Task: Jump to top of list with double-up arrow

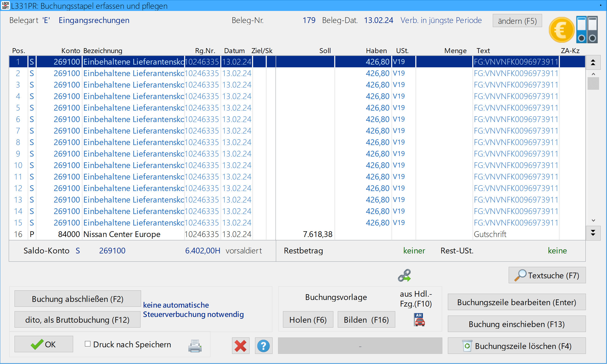Action: pos(593,62)
